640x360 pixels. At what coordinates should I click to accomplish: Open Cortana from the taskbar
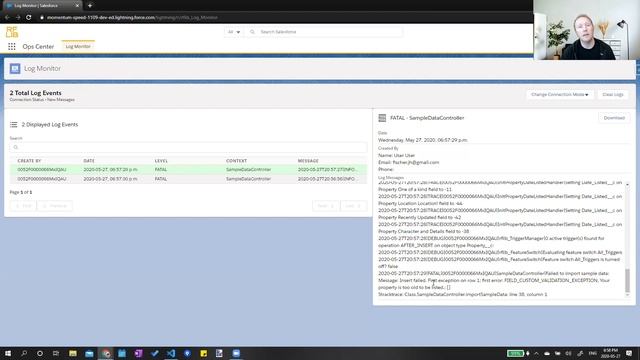pyautogui.click(x=40, y=353)
